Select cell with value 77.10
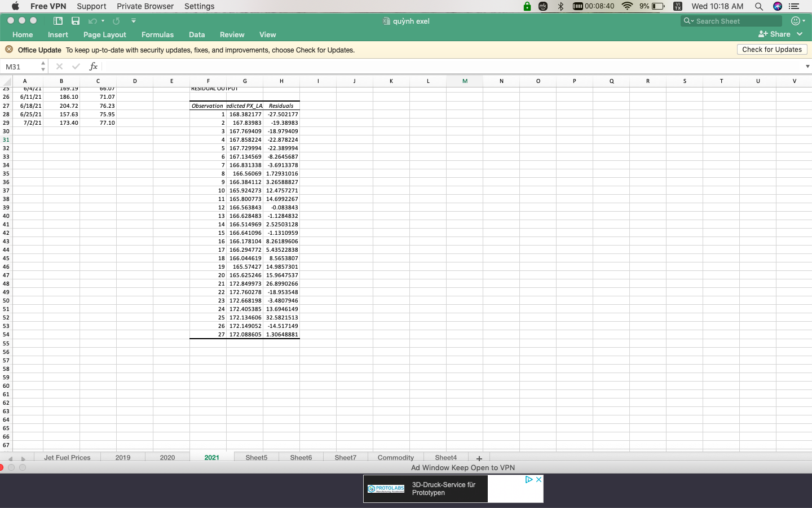812x508 pixels. click(x=98, y=122)
